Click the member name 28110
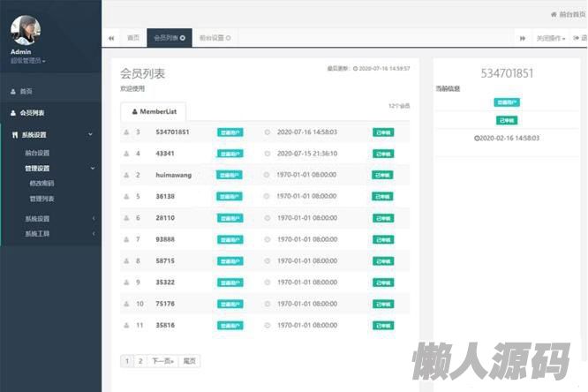 (165, 218)
